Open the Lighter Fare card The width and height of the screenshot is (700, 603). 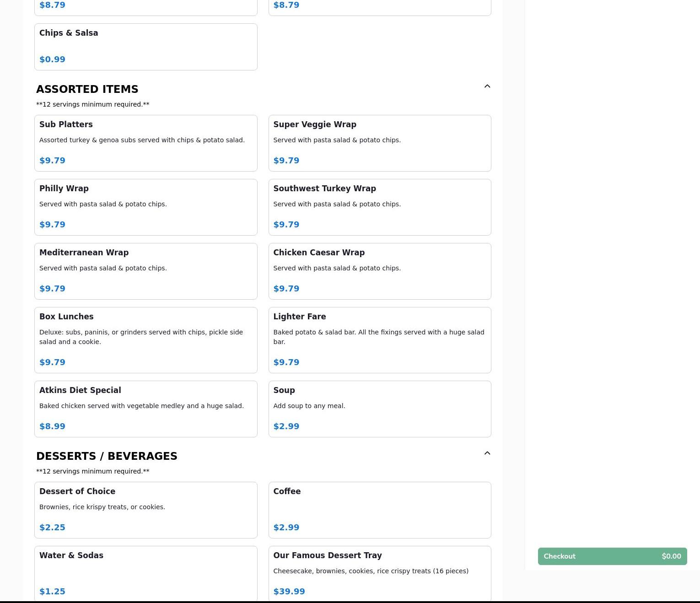pyautogui.click(x=379, y=339)
